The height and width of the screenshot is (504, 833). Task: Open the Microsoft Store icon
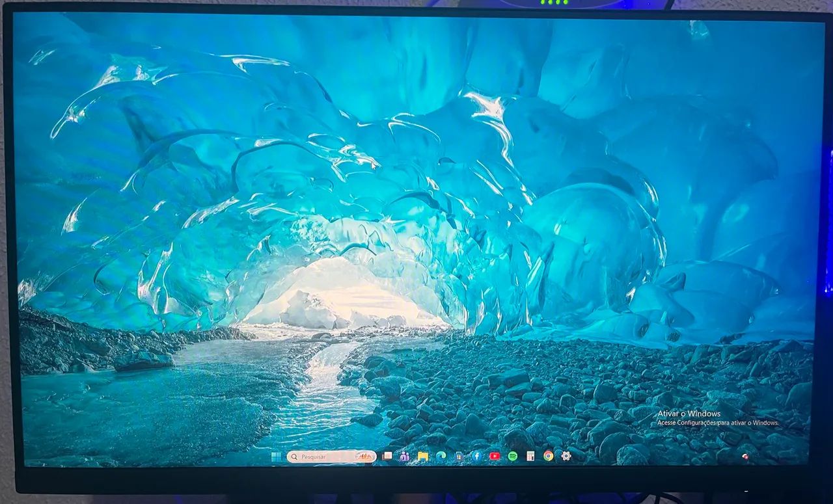coord(459,457)
